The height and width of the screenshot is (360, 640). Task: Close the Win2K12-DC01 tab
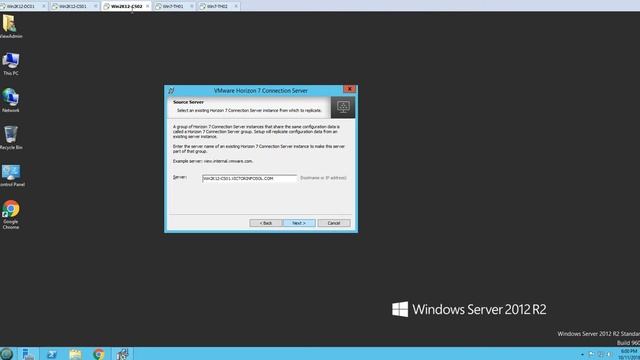(44, 6)
